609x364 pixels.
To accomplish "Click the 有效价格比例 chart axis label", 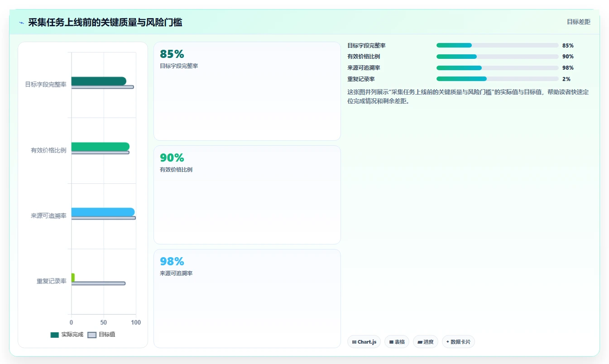I will click(48, 150).
